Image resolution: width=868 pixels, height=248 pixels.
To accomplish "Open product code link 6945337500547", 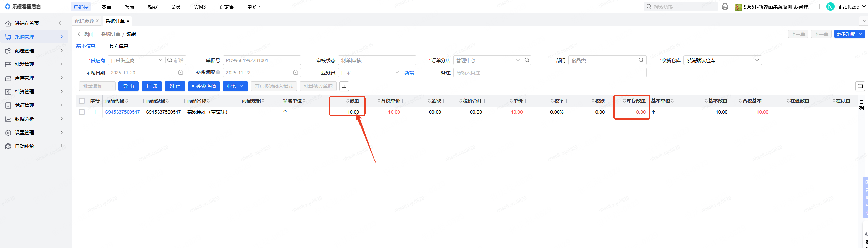I will (x=122, y=112).
